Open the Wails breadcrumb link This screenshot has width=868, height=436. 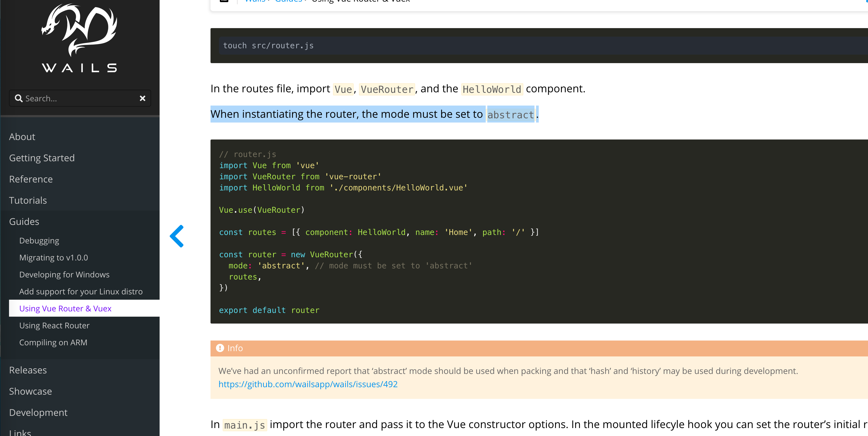255,1
